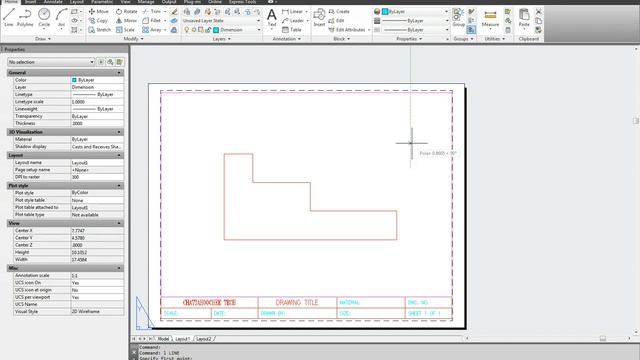Expand the Utilities panel title
640x360 pixels.
pos(495,39)
